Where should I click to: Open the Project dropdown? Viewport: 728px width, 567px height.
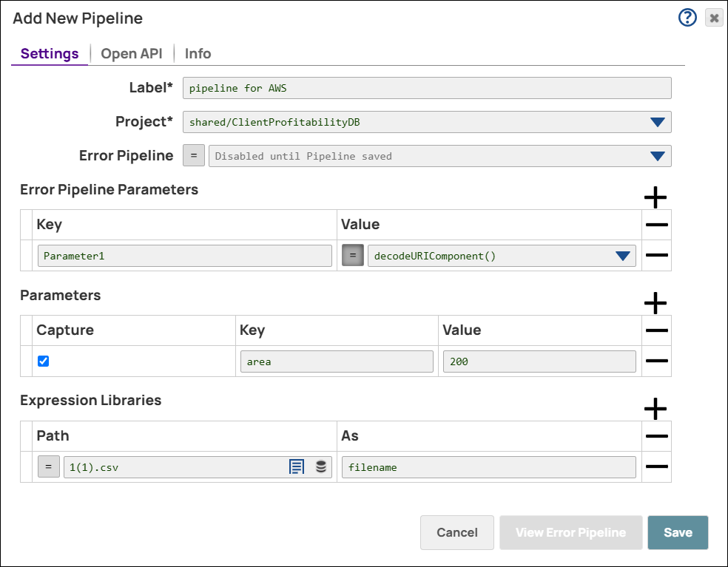(657, 122)
